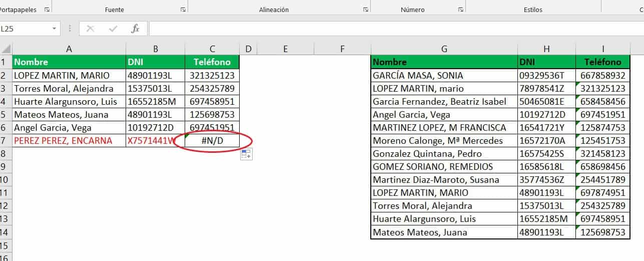This screenshot has height=261, width=644.
Task: Select cell 10192712D in column B
Action: (156, 128)
